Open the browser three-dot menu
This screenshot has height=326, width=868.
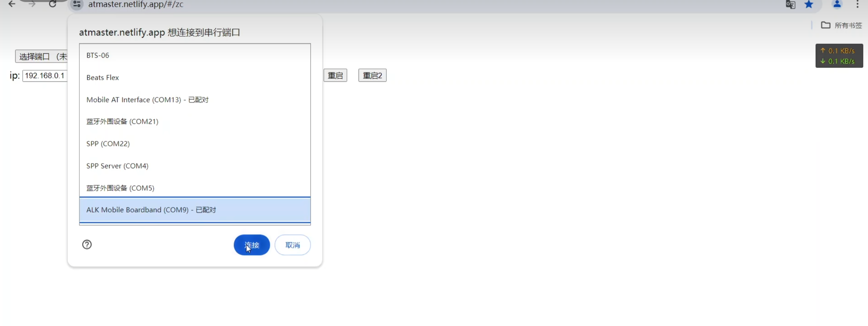coord(857,4)
